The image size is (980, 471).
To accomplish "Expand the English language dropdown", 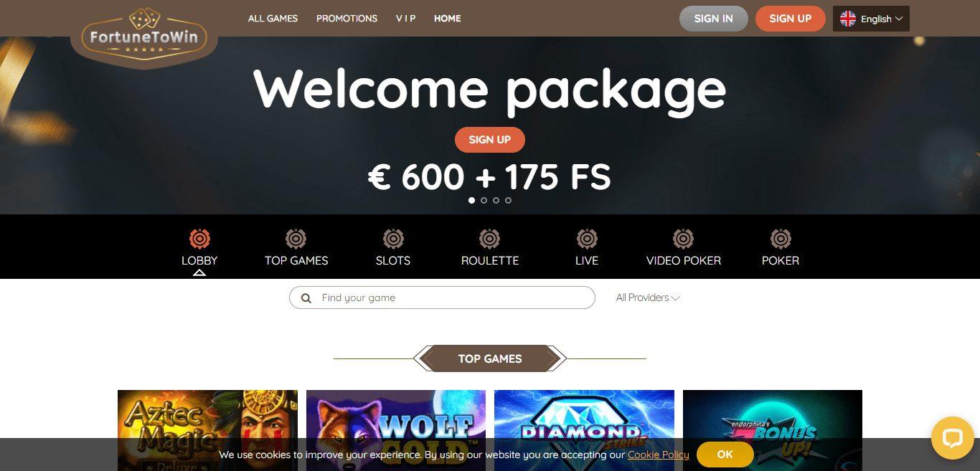I will (x=871, y=19).
